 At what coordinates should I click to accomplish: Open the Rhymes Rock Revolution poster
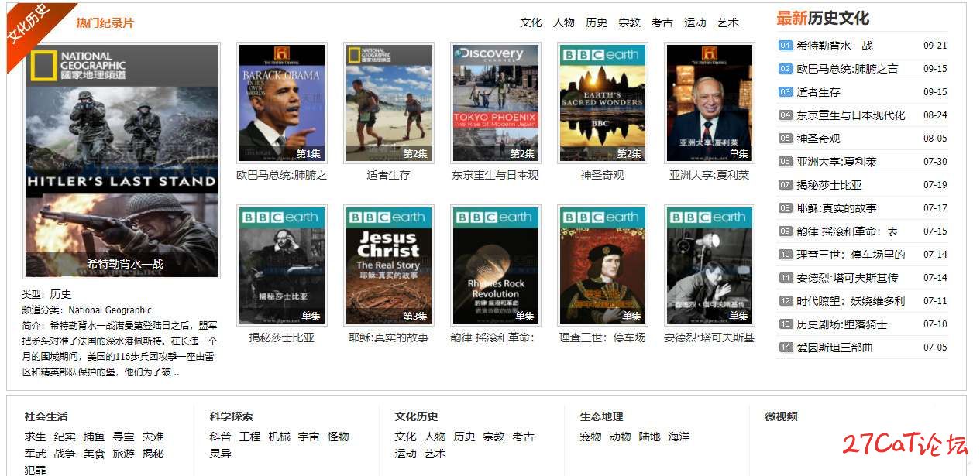click(x=495, y=265)
